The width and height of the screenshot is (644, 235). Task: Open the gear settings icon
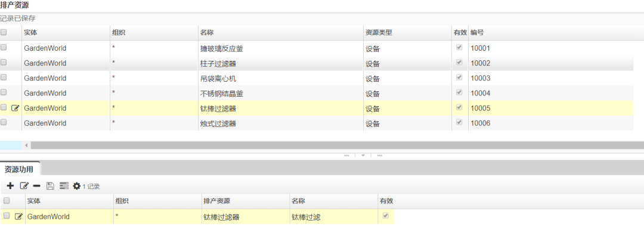click(76, 186)
